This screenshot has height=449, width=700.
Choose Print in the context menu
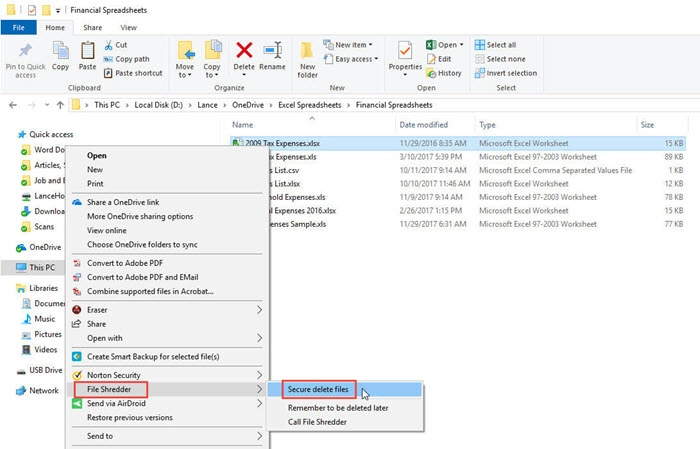pyautogui.click(x=95, y=183)
